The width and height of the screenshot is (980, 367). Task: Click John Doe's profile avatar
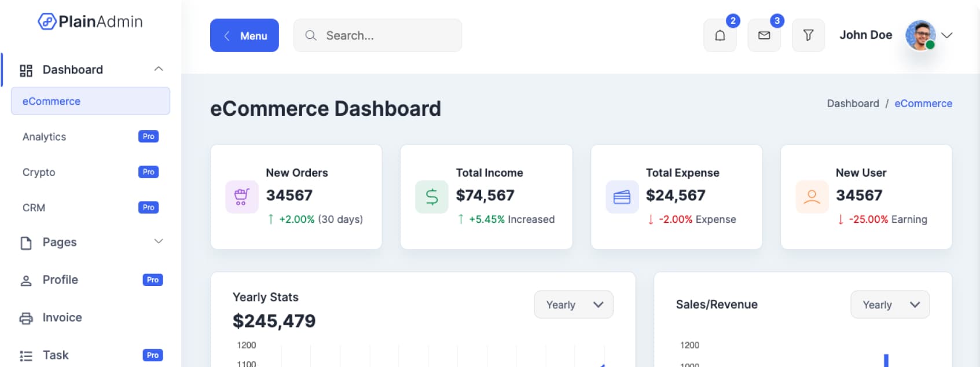pyautogui.click(x=920, y=35)
